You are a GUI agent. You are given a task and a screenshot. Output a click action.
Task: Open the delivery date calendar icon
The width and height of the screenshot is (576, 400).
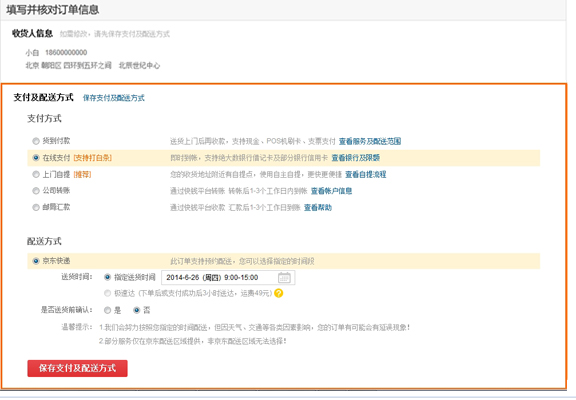pos(284,278)
